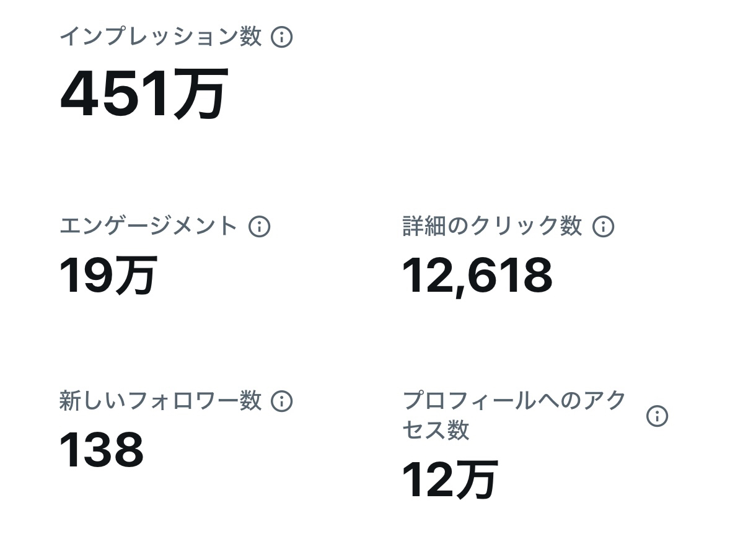This screenshot has height=560, width=730.
Task: Show info for 新しいフォロワー数
Action: [282, 401]
